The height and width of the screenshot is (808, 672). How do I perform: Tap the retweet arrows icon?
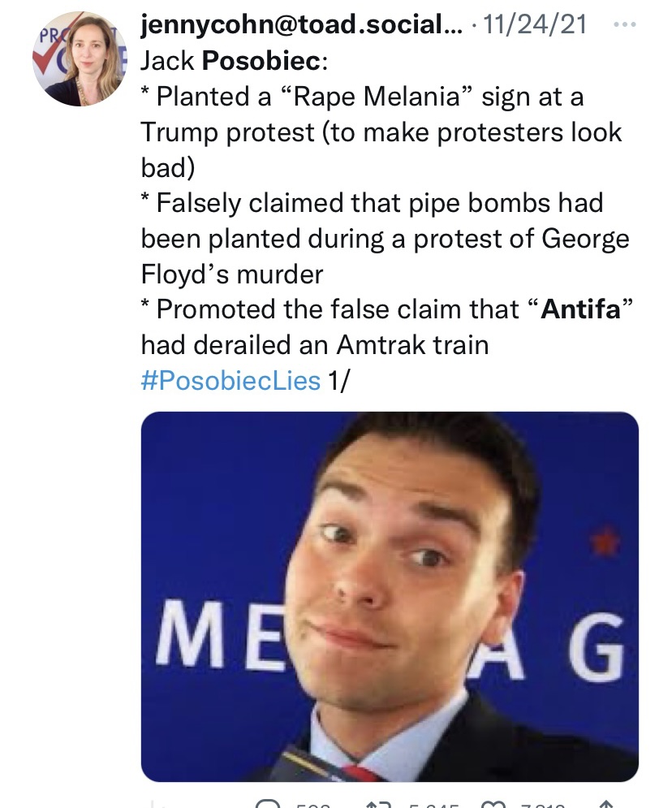377,804
